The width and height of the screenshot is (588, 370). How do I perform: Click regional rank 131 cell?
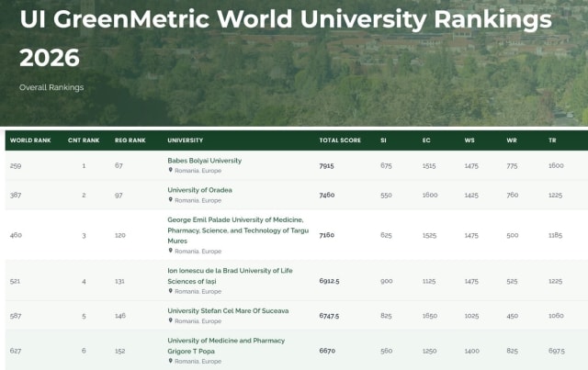(119, 281)
